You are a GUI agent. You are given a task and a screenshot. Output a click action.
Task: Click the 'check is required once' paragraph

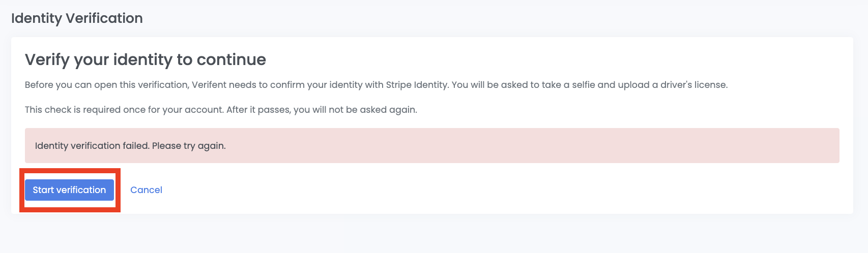pos(221,110)
